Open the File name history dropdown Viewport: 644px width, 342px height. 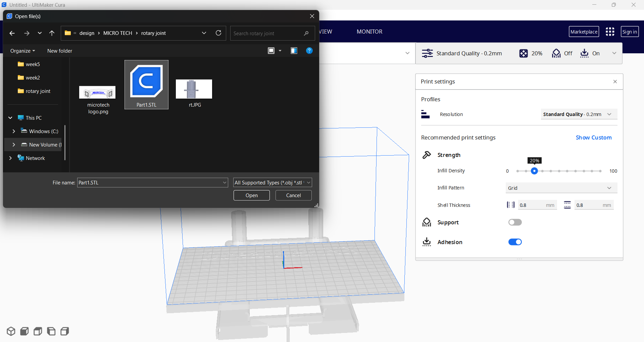pyautogui.click(x=225, y=182)
